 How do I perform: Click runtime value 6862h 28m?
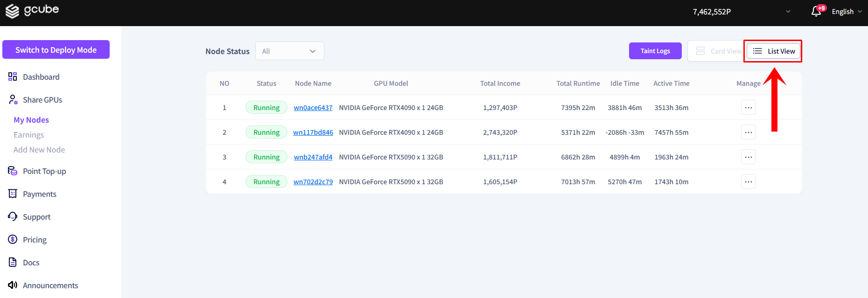[x=578, y=157]
